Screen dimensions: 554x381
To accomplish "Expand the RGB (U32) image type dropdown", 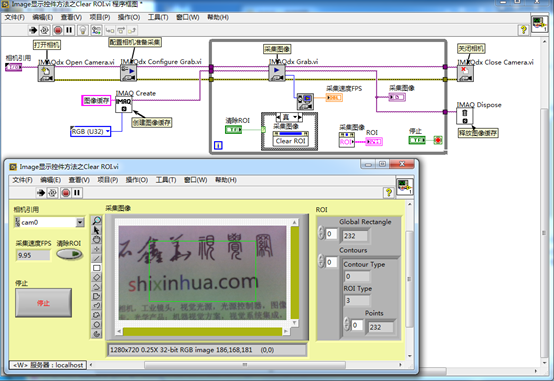I will (108, 131).
